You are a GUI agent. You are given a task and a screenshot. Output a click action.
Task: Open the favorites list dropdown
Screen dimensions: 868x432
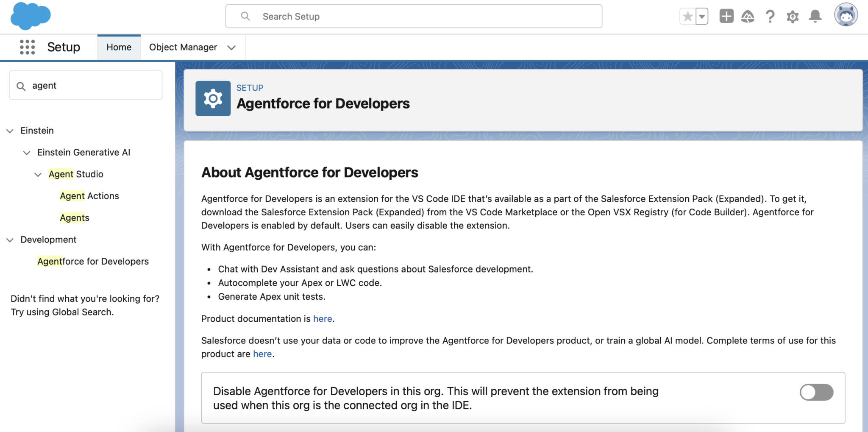[x=701, y=16]
